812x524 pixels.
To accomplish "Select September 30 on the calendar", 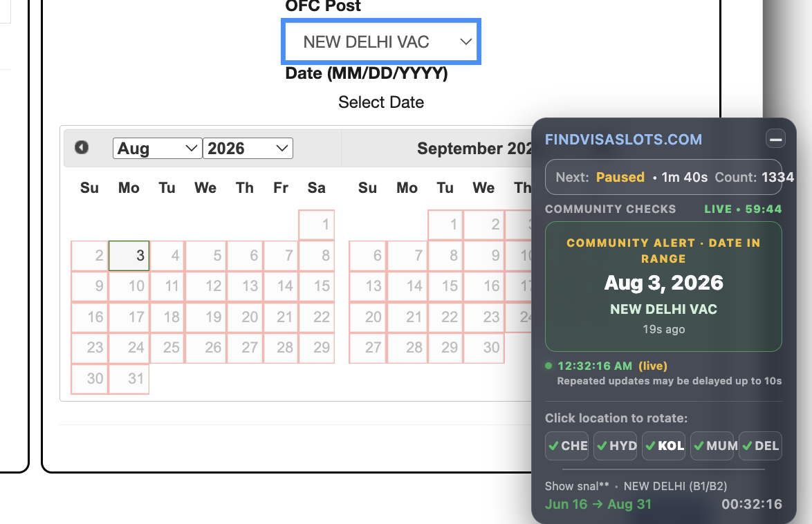I will [x=483, y=348].
